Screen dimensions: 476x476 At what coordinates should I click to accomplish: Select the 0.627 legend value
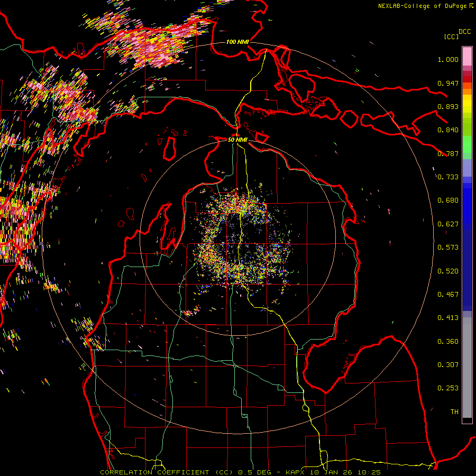click(448, 224)
